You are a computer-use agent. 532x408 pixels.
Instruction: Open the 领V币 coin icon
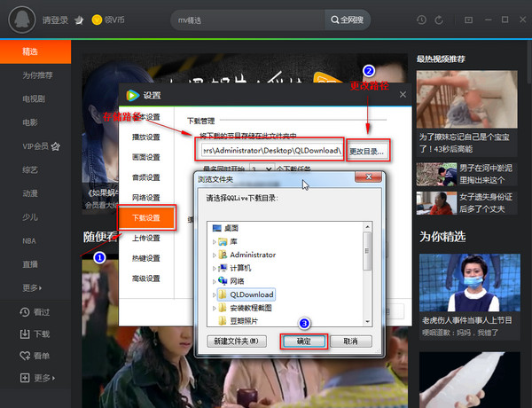pyautogui.click(x=97, y=20)
